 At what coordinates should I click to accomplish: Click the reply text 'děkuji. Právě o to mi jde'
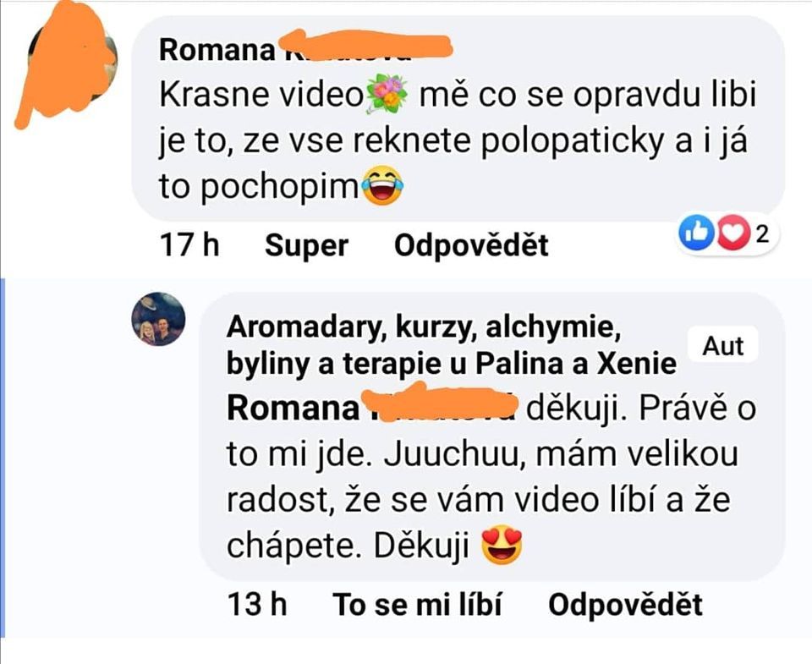[x=491, y=431]
